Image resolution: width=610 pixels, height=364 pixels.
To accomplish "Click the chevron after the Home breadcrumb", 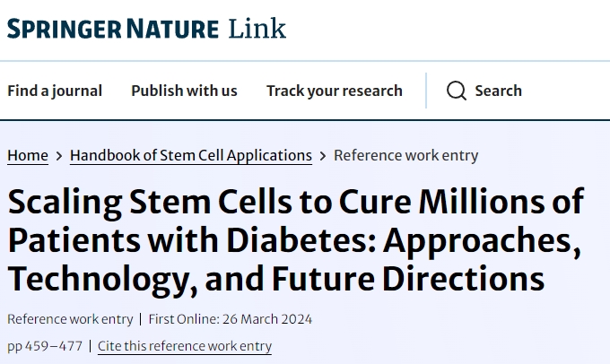I will pyautogui.click(x=59, y=156).
